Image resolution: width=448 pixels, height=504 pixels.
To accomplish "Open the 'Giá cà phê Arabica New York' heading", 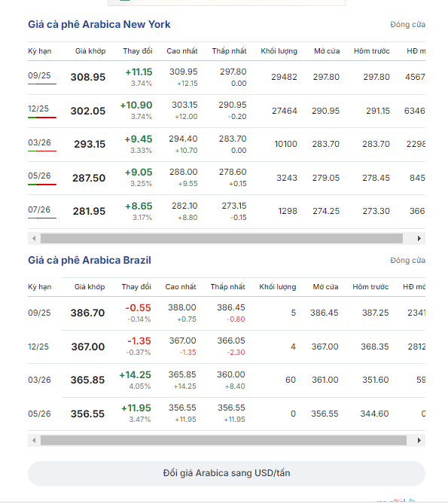I will 99,24.
